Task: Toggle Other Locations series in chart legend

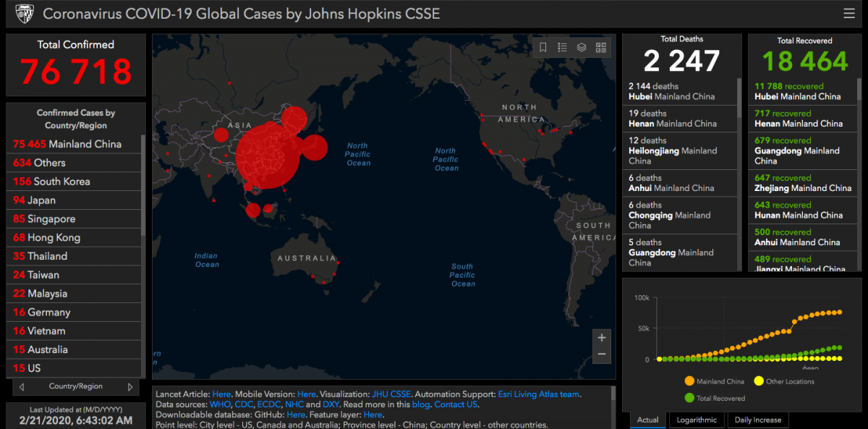Action: [784, 381]
